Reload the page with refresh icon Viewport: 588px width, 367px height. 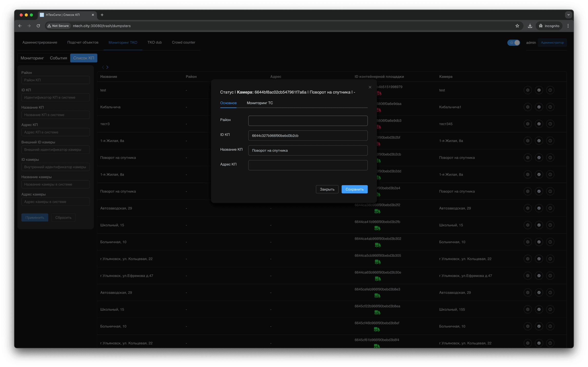(38, 26)
